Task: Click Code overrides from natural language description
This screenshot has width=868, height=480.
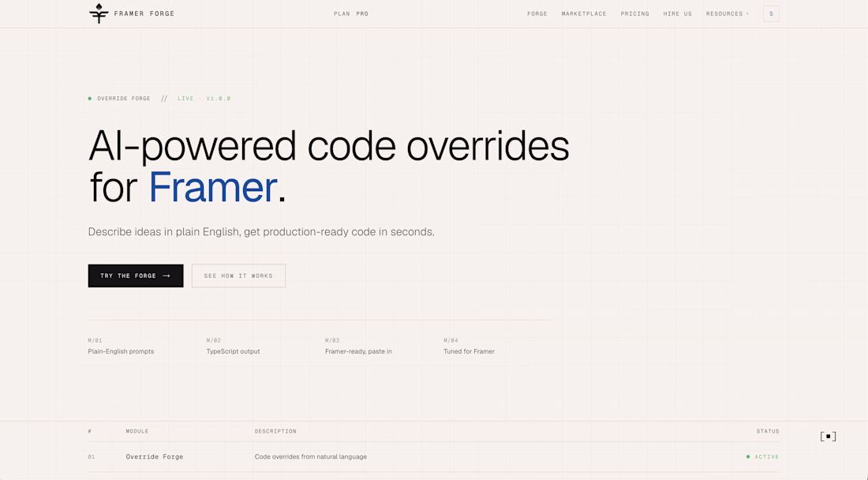Action: click(311, 457)
